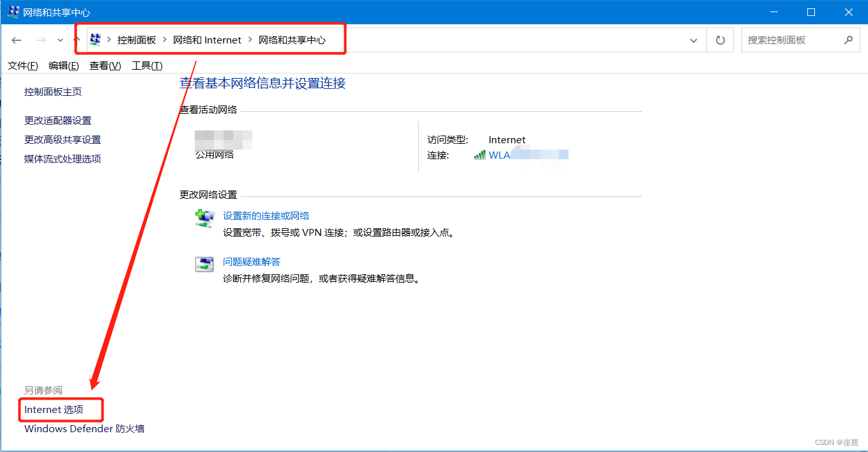Click the control panel icon in address bar

point(95,40)
